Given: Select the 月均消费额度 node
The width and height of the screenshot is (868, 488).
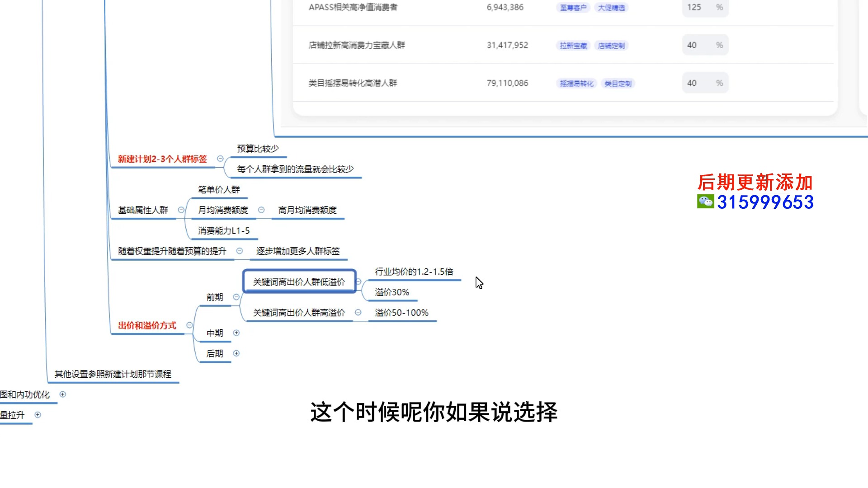Looking at the screenshot, I should 223,210.
